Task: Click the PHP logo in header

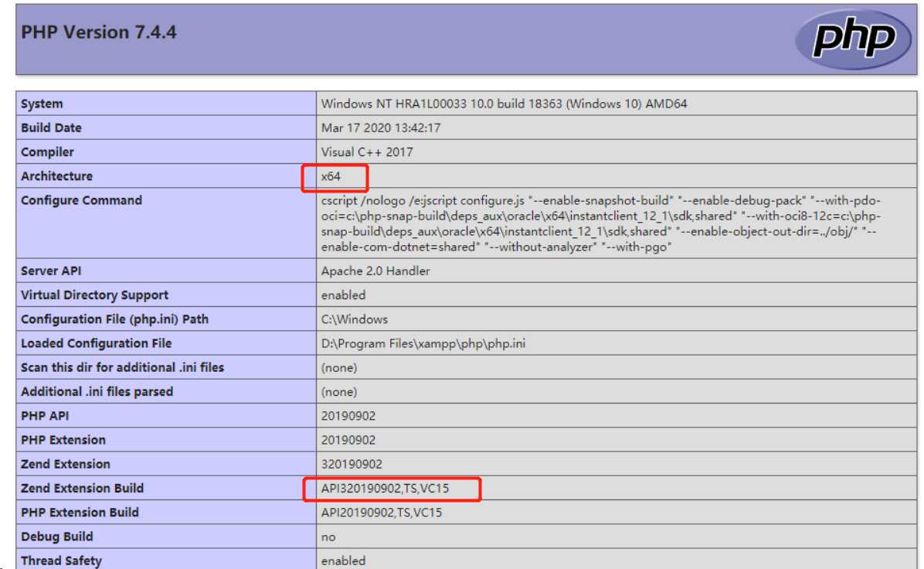Action: pyautogui.click(x=853, y=39)
